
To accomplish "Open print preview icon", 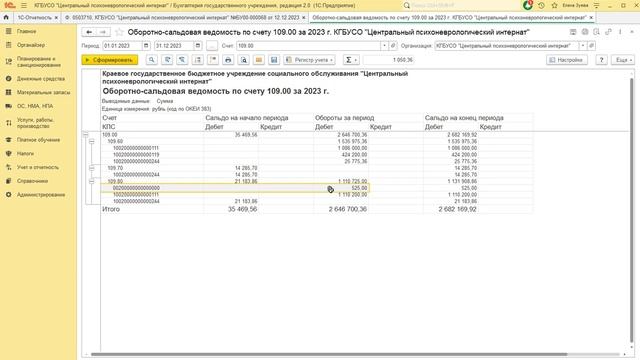I will pos(244,60).
